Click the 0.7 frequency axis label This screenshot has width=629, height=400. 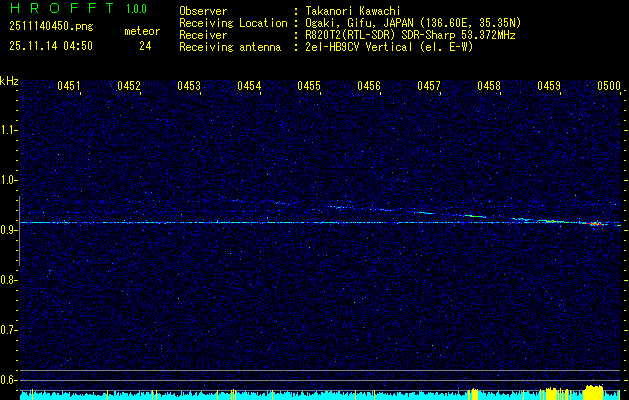[9, 330]
